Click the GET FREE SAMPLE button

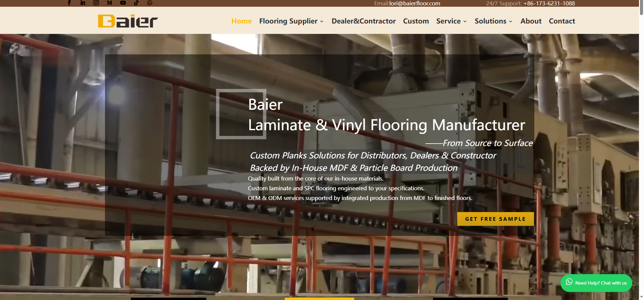pyautogui.click(x=495, y=219)
